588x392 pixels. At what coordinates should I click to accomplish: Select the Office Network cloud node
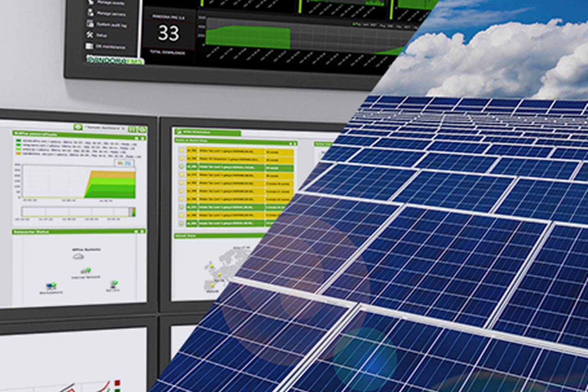pos(78,256)
